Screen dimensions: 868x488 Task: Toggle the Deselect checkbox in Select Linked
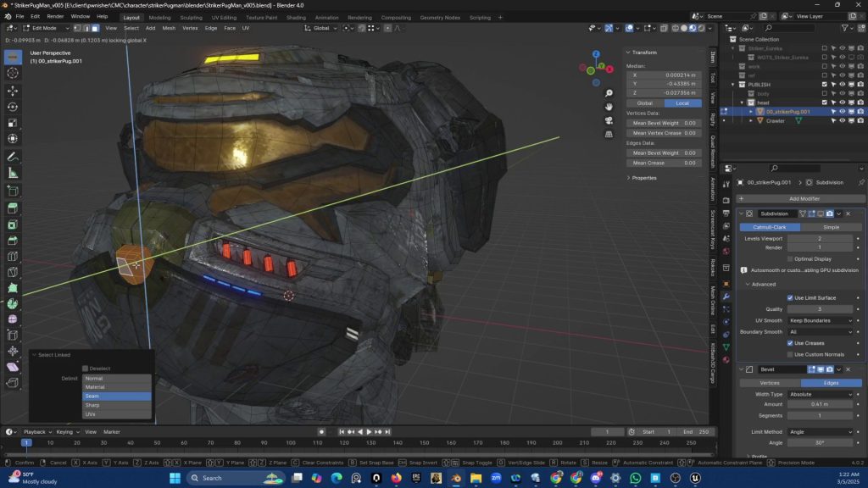coord(86,369)
